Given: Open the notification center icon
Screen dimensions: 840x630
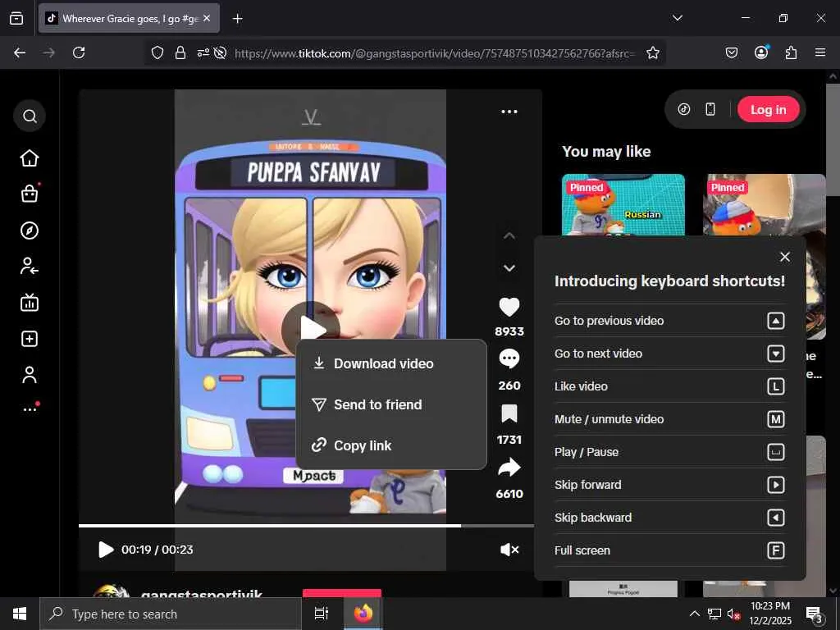Looking at the screenshot, I should click(815, 614).
